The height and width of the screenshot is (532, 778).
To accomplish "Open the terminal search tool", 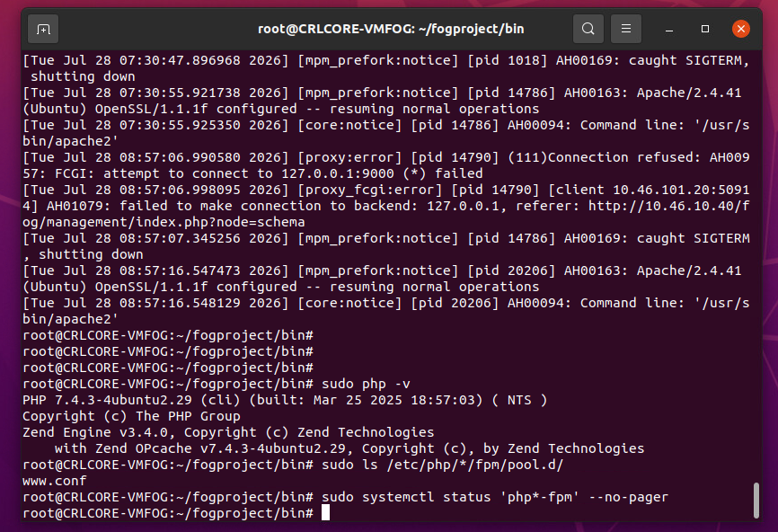I will [x=588, y=29].
